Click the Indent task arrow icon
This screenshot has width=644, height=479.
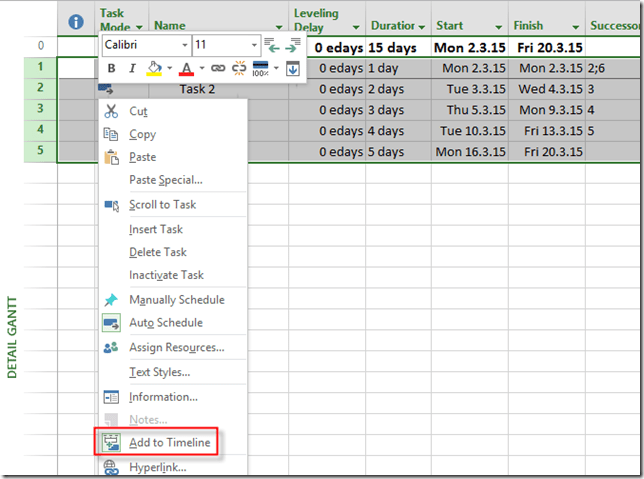[x=291, y=46]
